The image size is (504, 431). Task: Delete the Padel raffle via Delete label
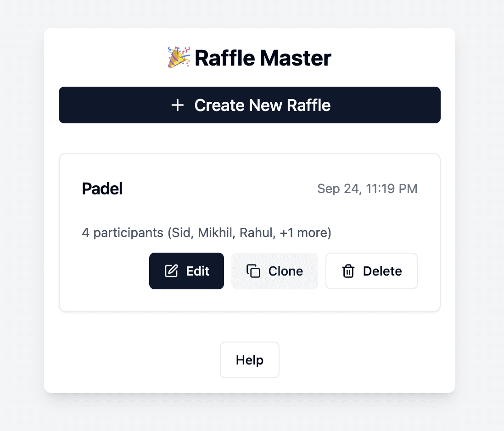click(382, 271)
